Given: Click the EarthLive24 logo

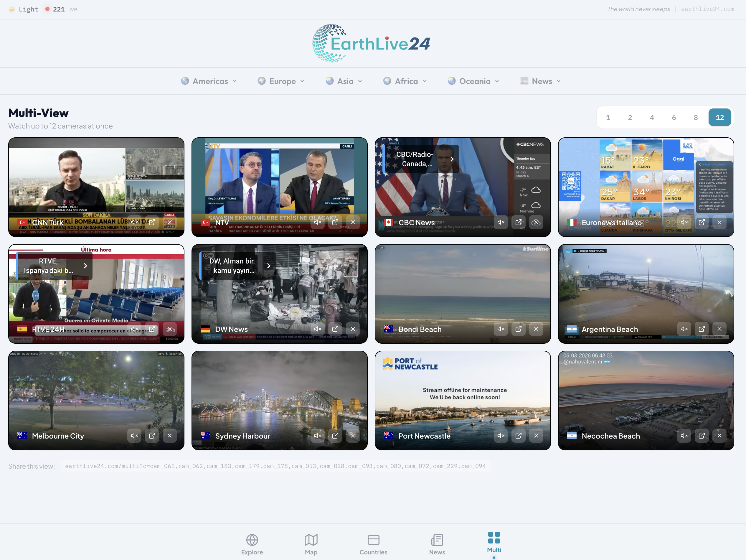Looking at the screenshot, I should pos(371,43).
